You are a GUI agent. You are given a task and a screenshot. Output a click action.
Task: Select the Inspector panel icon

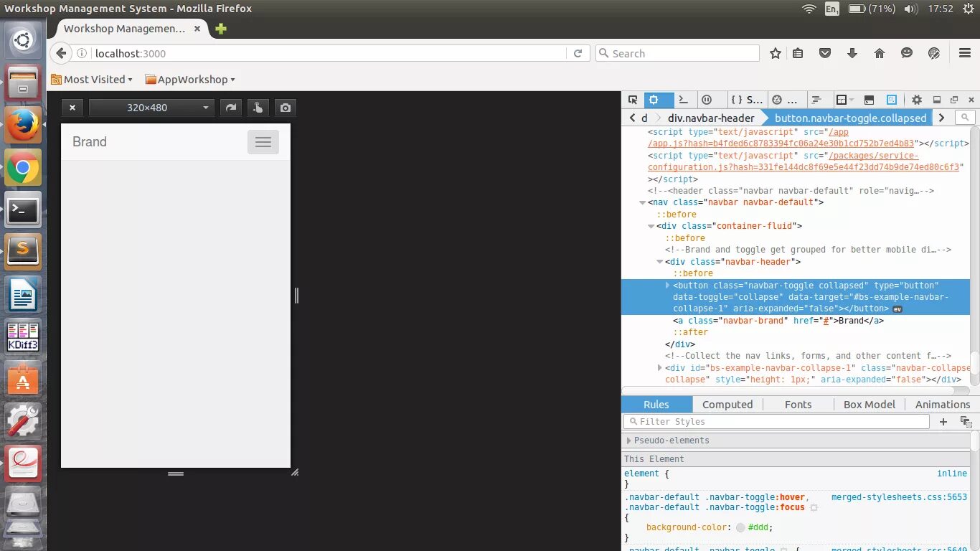tap(654, 100)
